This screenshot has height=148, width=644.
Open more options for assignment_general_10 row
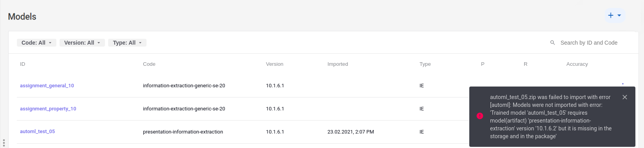623,84
